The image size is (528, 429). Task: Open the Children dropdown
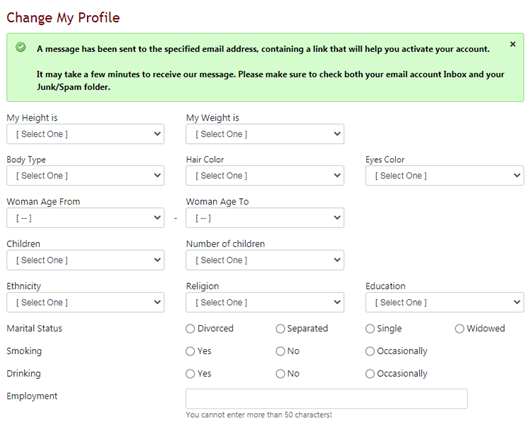point(86,260)
